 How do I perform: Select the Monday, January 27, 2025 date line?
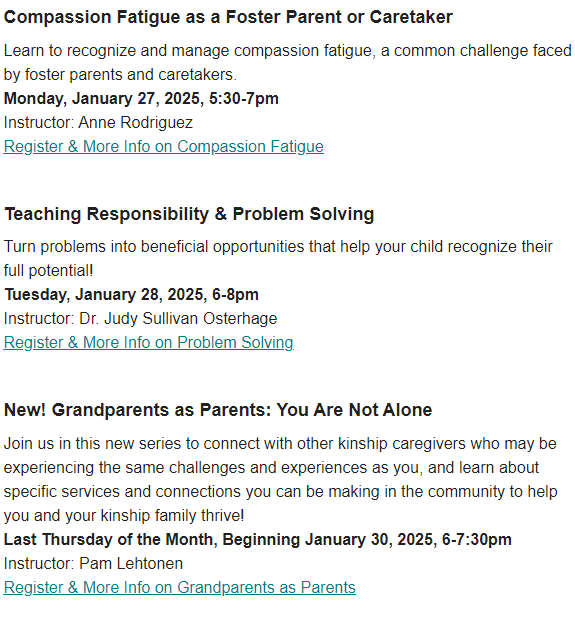coord(141,99)
